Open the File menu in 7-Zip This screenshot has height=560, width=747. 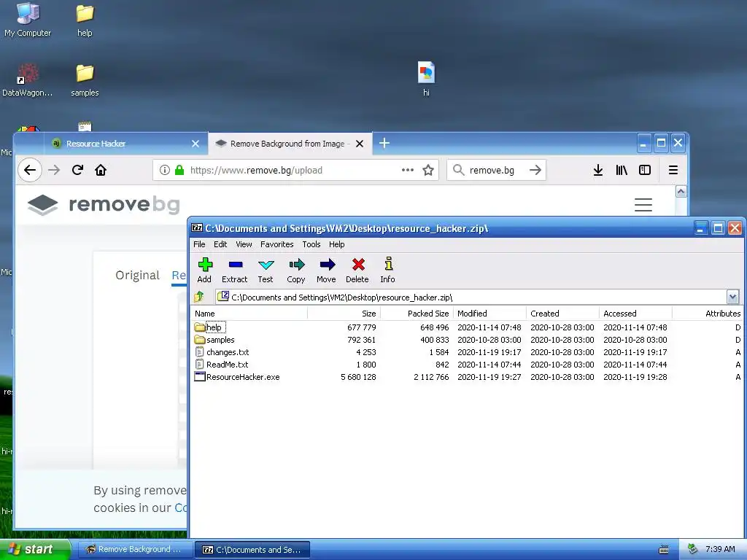coord(199,244)
